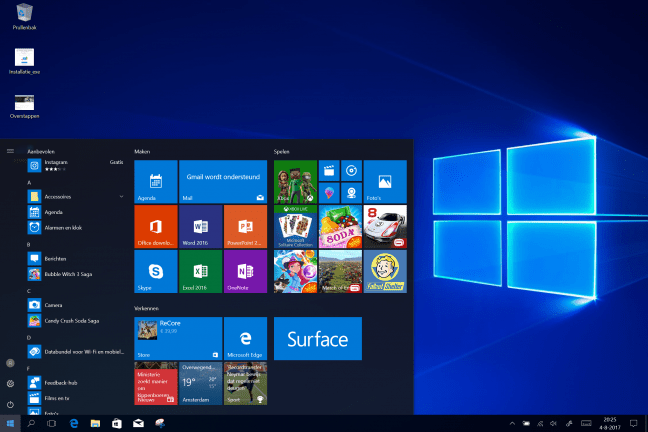Open the Amsterdam weather tile

[200, 383]
